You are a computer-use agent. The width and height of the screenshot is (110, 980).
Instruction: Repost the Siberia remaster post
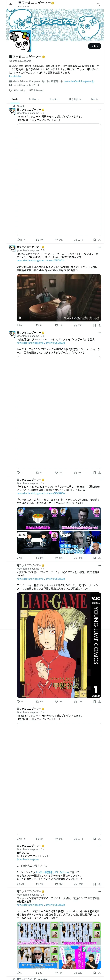(39, 325)
